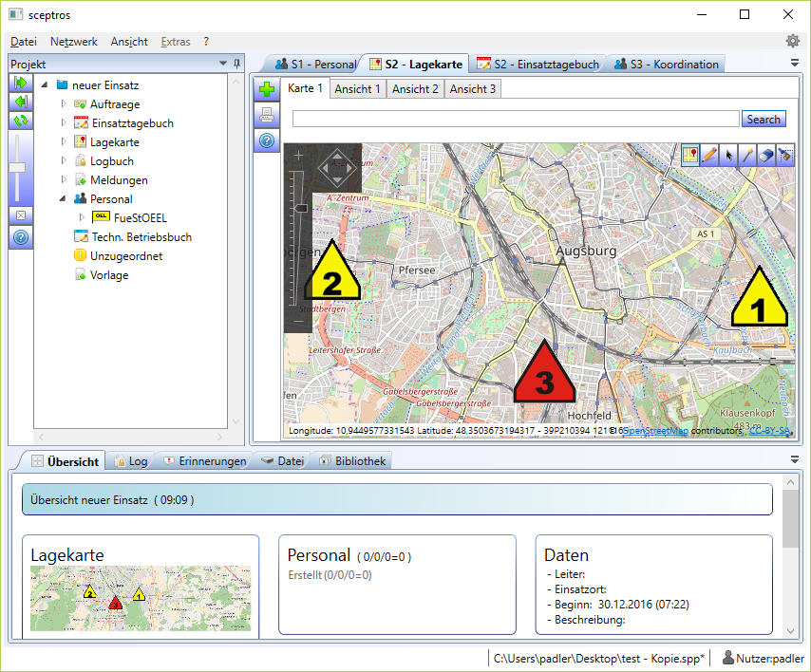
Task: Collapse the neuer Einsatz tree node
Action: pos(45,84)
